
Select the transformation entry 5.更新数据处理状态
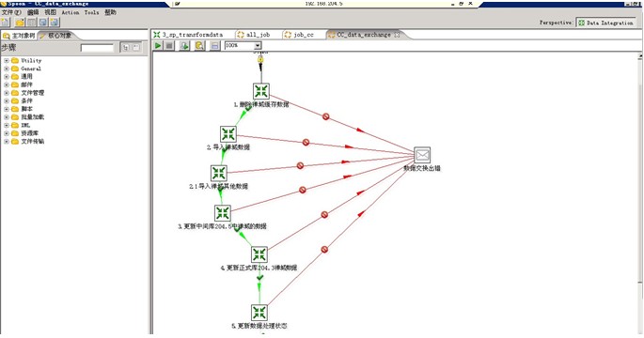pyautogui.click(x=259, y=313)
